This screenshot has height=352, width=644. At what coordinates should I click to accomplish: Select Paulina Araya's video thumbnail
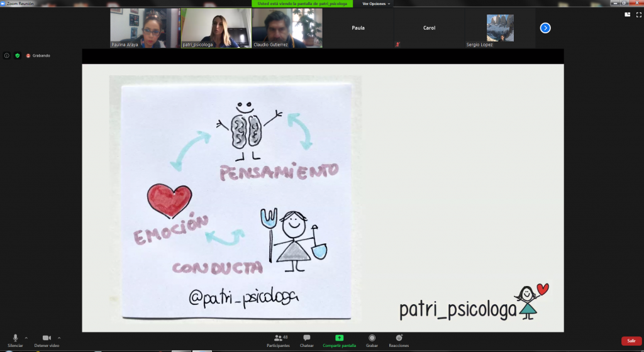[x=144, y=28]
